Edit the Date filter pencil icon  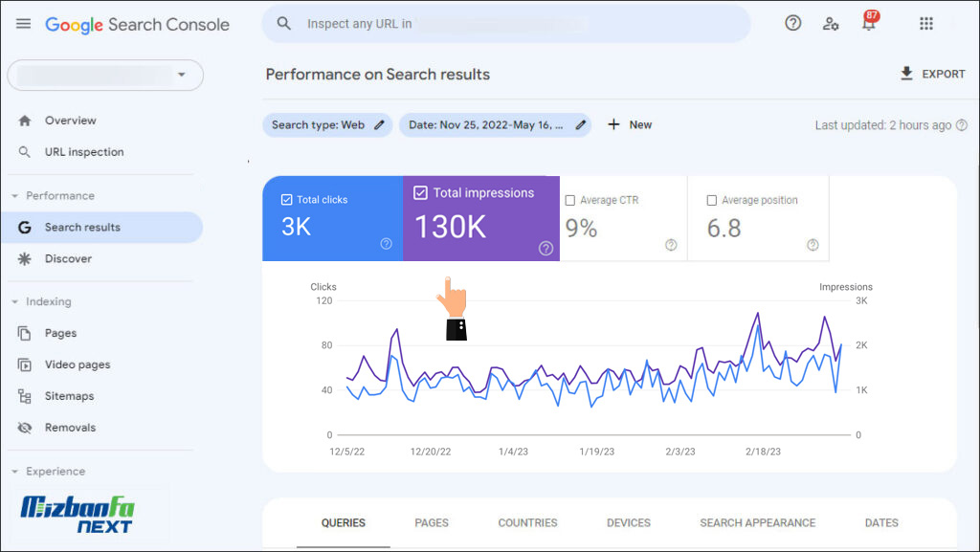[581, 125]
